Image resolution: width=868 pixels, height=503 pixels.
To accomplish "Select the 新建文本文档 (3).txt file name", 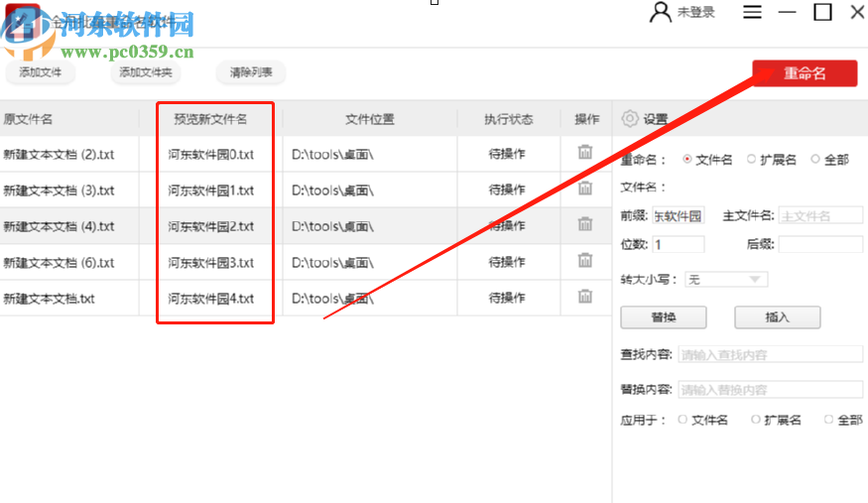I will (x=59, y=190).
